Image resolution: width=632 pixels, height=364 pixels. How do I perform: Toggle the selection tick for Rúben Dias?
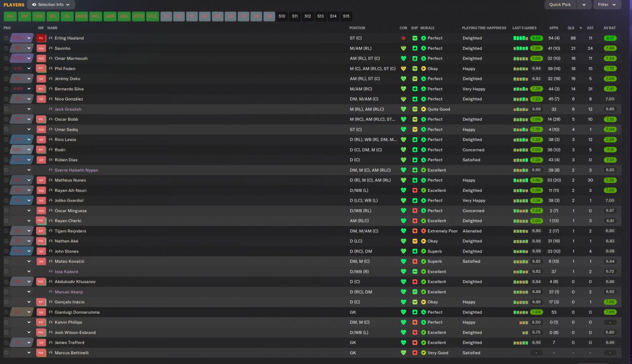[x=6, y=160]
